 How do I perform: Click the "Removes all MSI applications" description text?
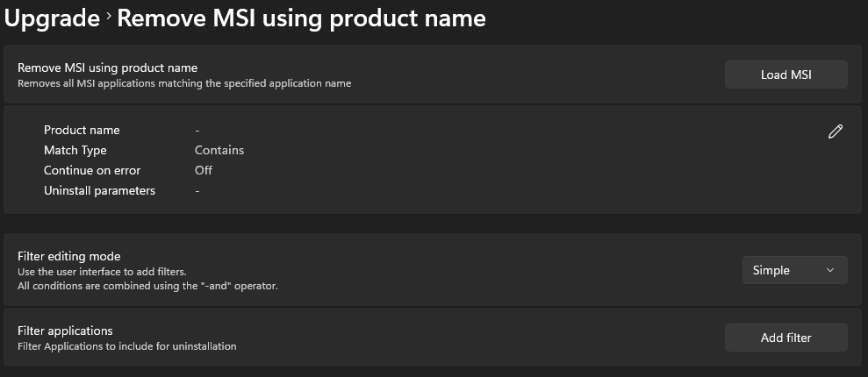tap(184, 83)
